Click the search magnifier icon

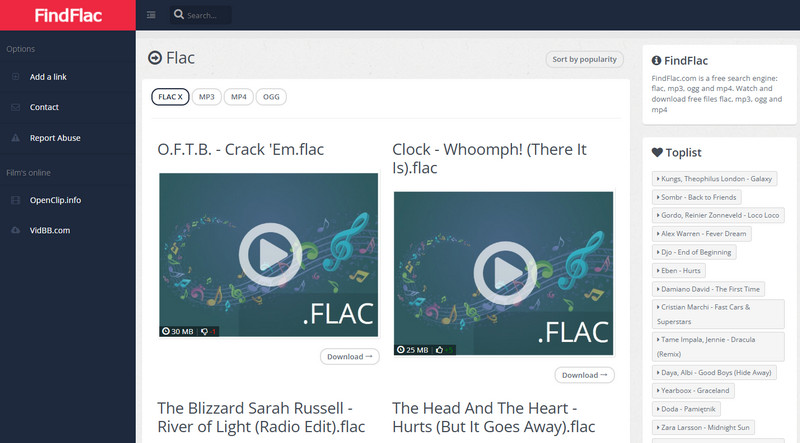(179, 14)
